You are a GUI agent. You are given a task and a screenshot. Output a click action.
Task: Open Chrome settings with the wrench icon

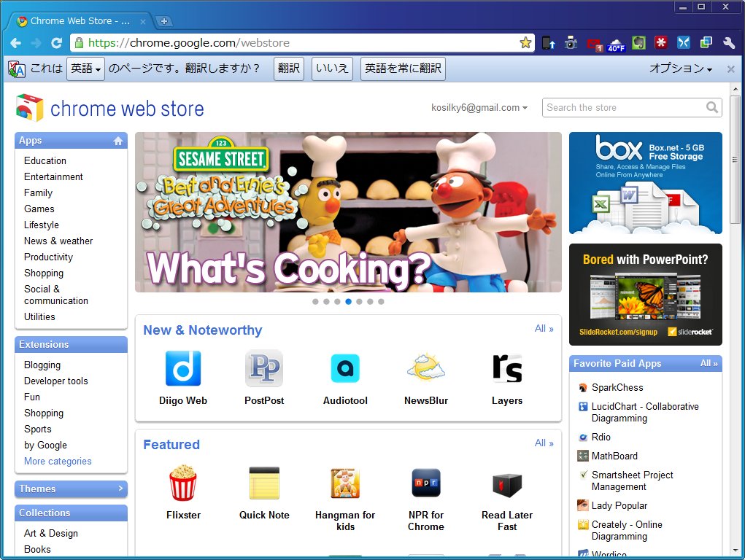728,43
